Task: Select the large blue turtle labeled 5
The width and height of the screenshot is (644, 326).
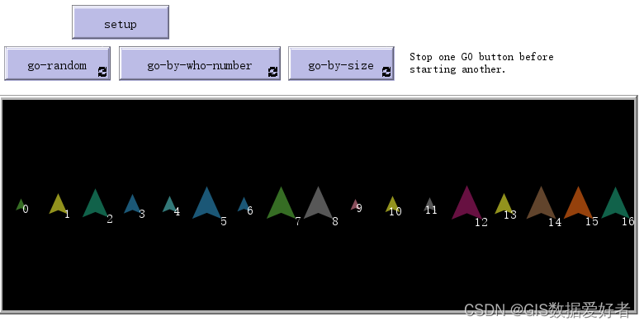Action: tap(206, 202)
